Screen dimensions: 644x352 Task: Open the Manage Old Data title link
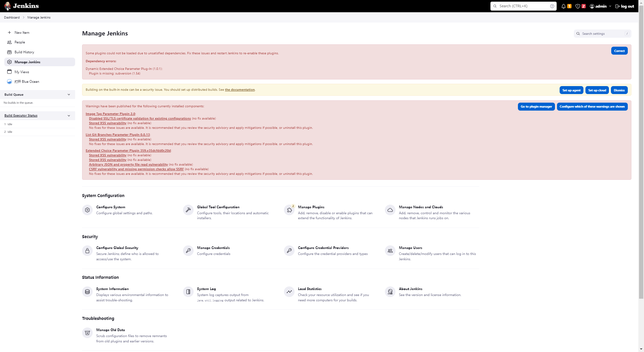111,330
